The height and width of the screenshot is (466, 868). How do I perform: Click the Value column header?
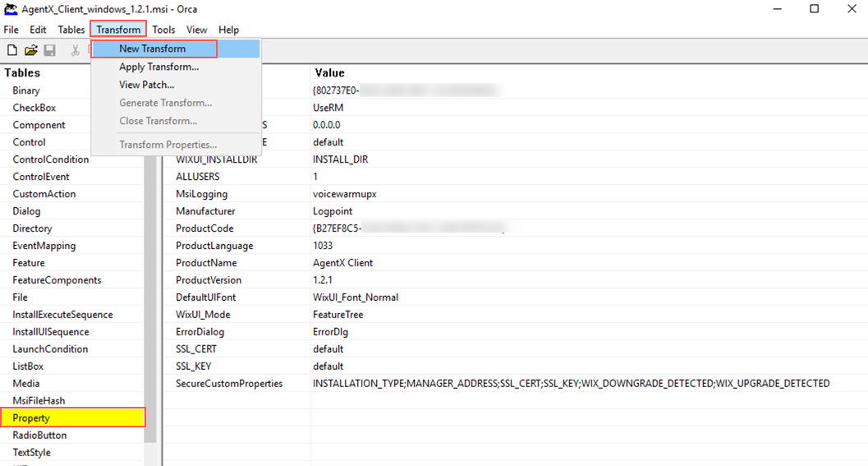330,73
